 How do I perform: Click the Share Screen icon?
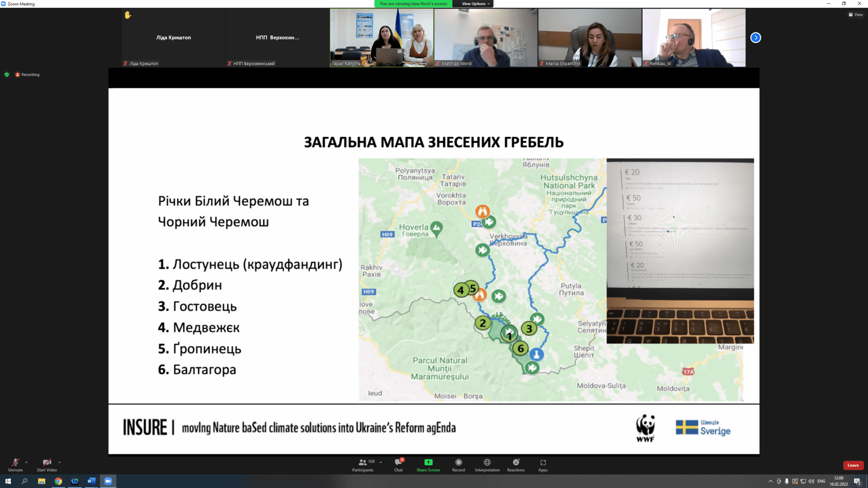(x=428, y=462)
